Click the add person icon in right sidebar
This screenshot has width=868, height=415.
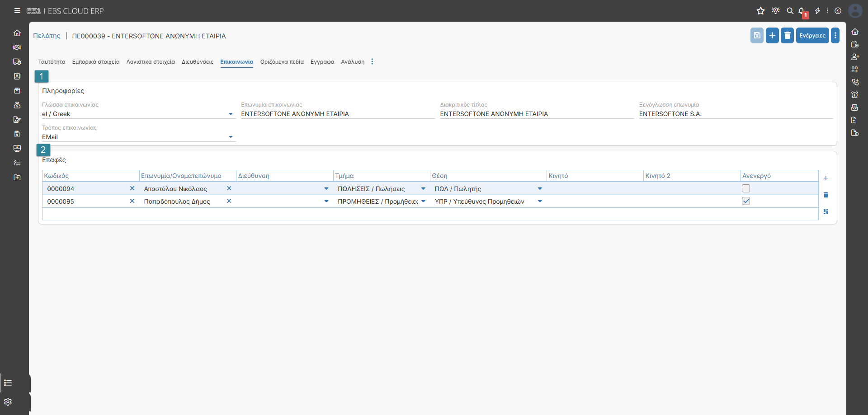pyautogui.click(x=855, y=57)
